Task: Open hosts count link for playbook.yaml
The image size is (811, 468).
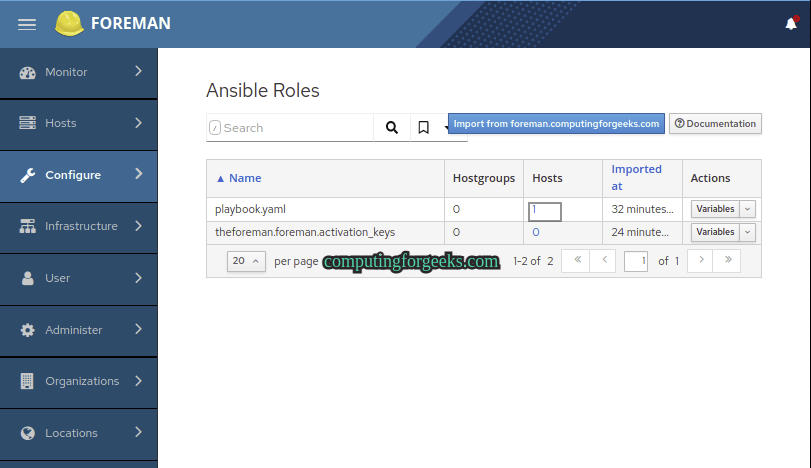Action: click(534, 209)
